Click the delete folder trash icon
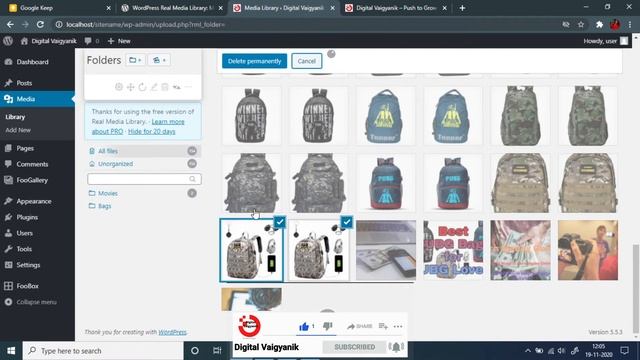 [165, 87]
